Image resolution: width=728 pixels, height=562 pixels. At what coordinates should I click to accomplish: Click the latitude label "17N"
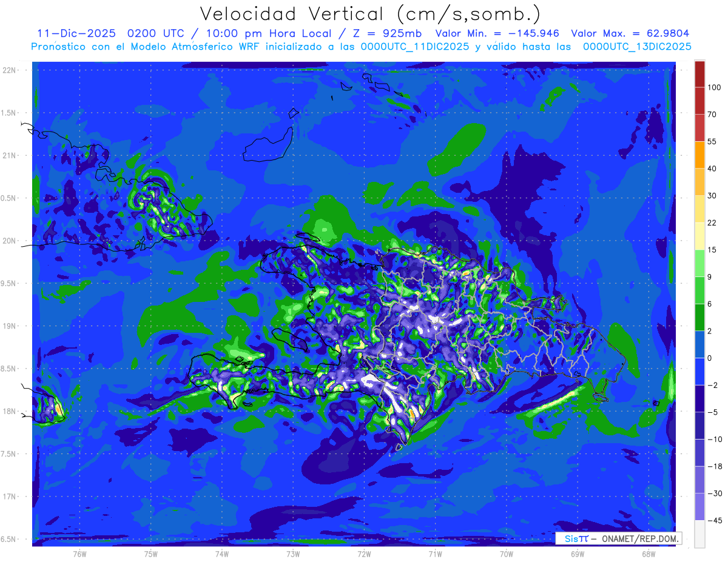pos(9,497)
